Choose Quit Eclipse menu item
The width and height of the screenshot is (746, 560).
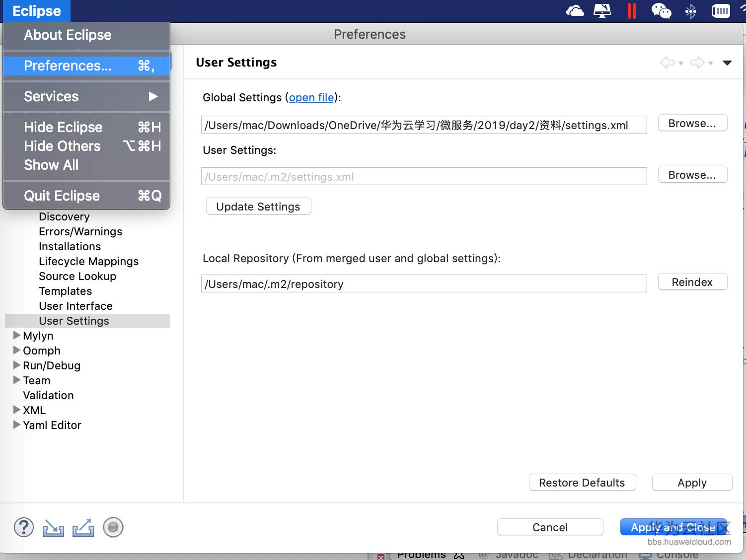(x=86, y=196)
